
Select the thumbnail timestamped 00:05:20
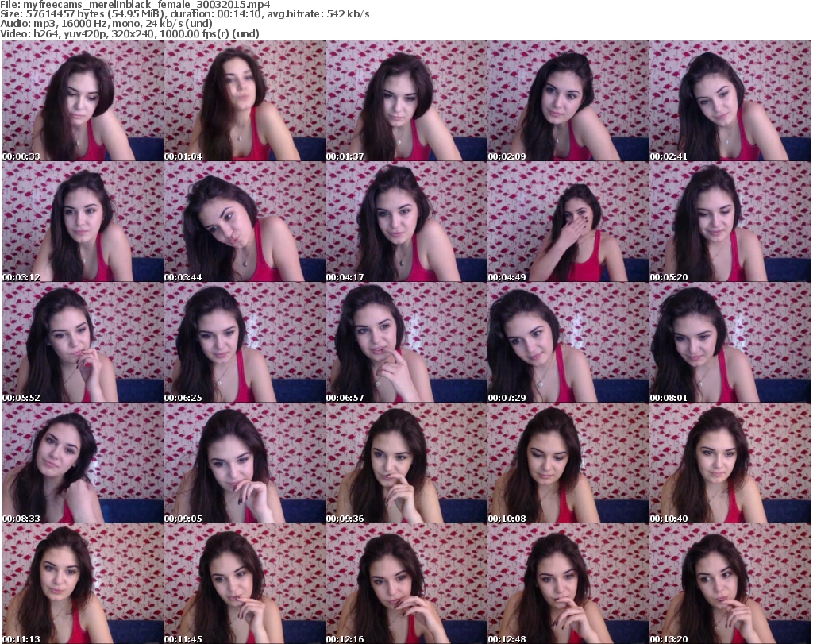(x=730, y=222)
